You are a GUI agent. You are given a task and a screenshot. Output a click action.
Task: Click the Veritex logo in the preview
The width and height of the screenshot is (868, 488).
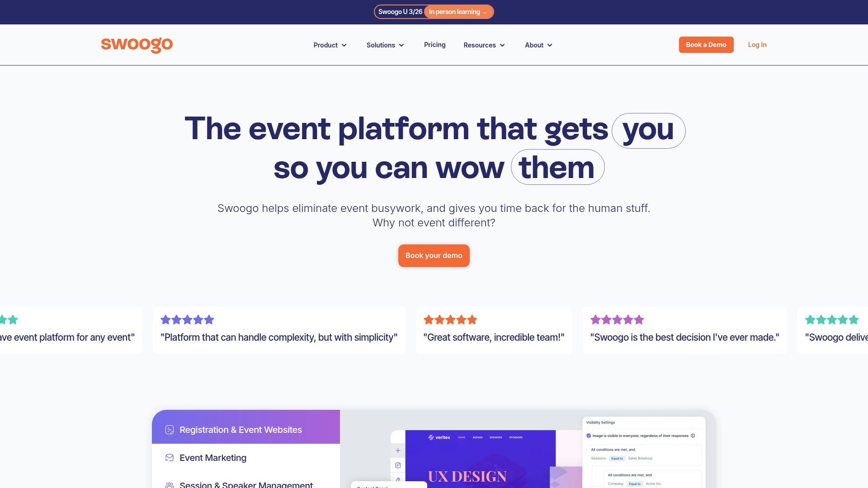pos(439,437)
